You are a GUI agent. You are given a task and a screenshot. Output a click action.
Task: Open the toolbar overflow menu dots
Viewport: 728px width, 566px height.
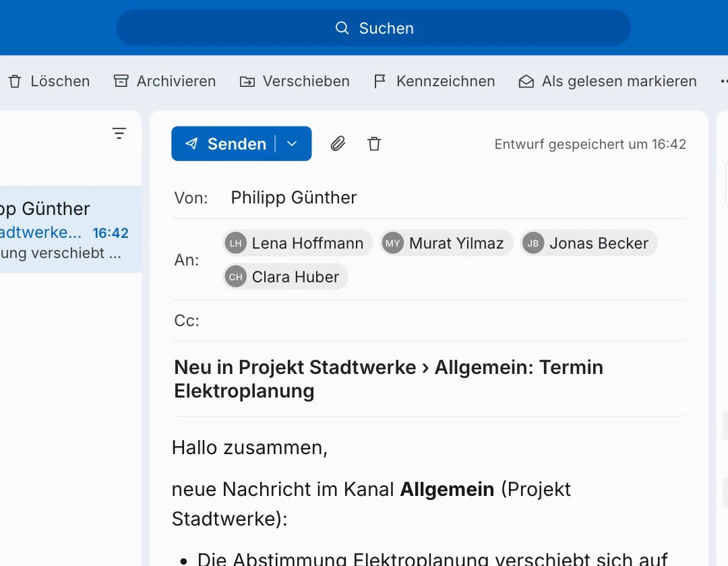click(723, 81)
